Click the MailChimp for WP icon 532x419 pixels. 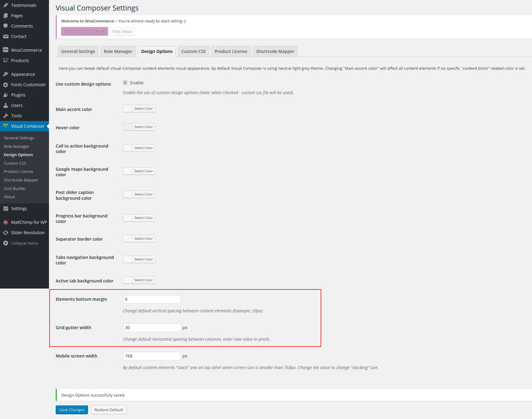[x=5, y=222]
